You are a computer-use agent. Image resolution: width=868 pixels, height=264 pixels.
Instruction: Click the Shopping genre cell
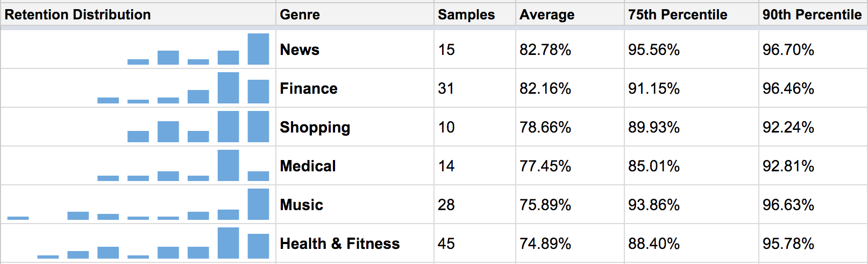(315, 127)
